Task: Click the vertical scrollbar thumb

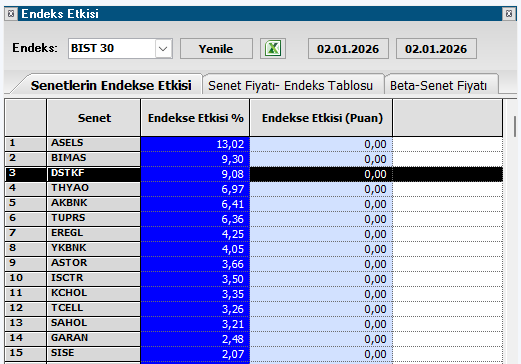Action: pos(515,126)
